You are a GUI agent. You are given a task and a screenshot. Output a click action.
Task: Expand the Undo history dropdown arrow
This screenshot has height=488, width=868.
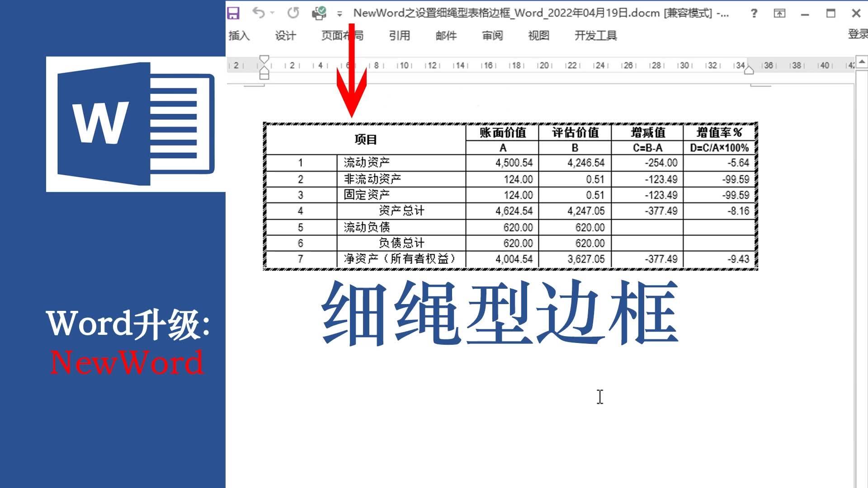click(x=272, y=13)
